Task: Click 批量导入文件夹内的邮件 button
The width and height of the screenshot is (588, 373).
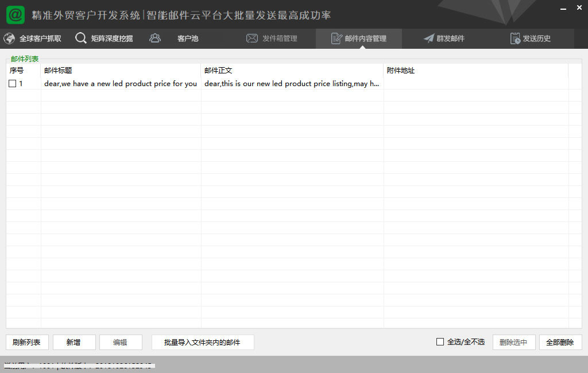Action: click(x=203, y=343)
